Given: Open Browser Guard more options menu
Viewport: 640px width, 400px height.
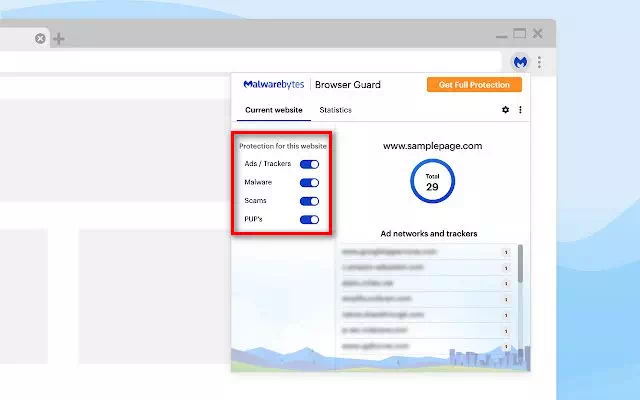Looking at the screenshot, I should [x=520, y=110].
